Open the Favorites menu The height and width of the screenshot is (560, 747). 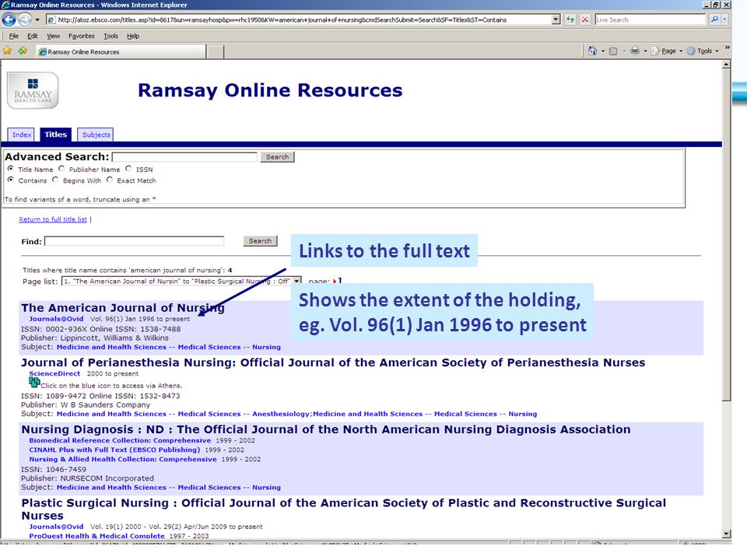tap(82, 36)
